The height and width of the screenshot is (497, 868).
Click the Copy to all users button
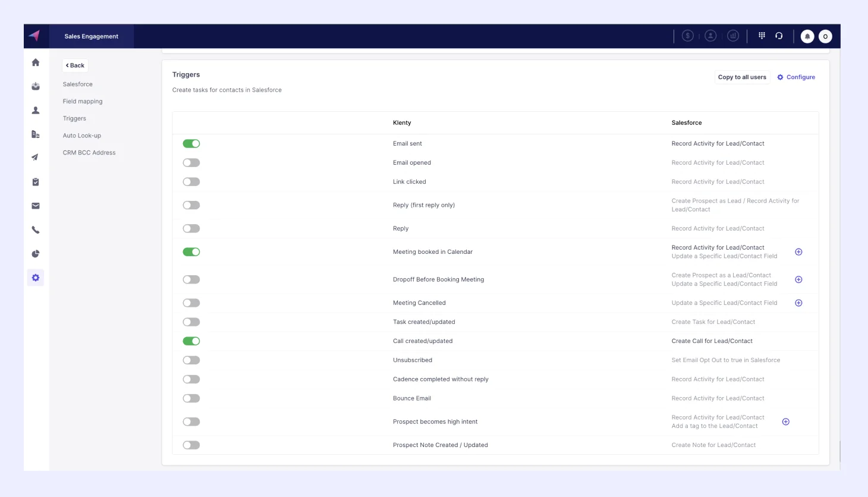pyautogui.click(x=742, y=77)
